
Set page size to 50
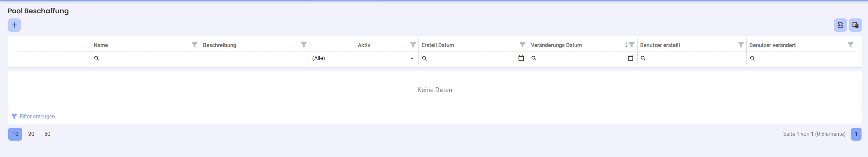pyautogui.click(x=47, y=134)
